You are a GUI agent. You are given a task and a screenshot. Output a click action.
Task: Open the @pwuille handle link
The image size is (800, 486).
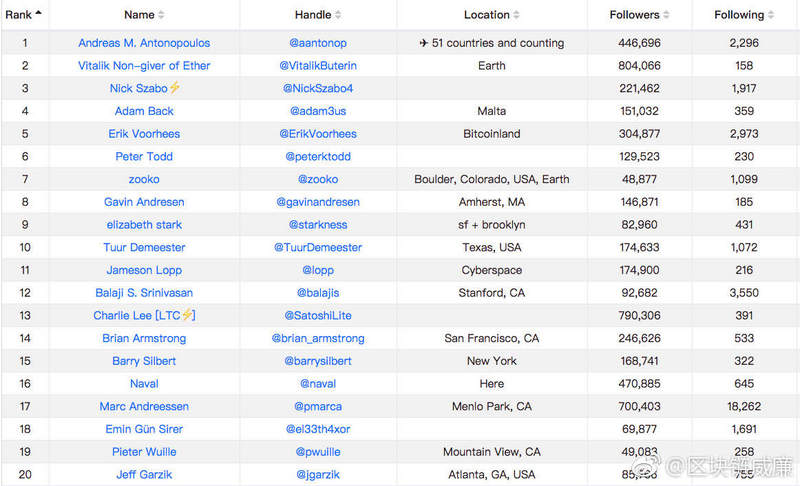(x=318, y=452)
